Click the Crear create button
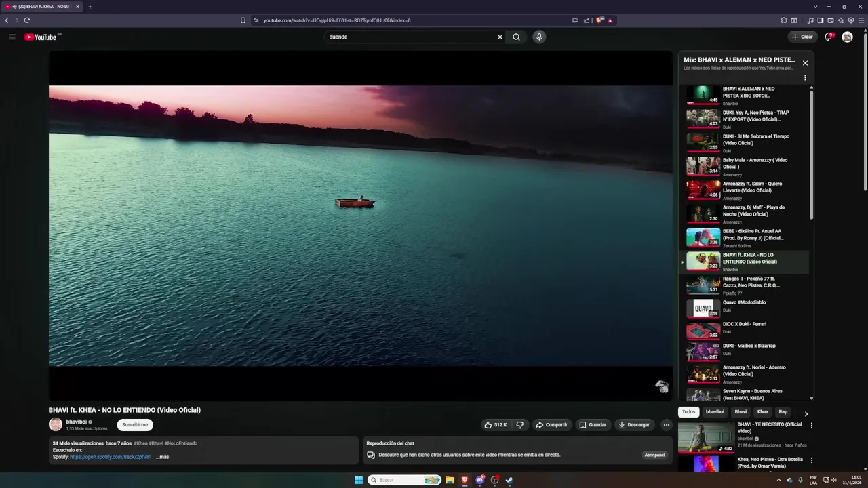This screenshot has width=868, height=488. [x=802, y=37]
